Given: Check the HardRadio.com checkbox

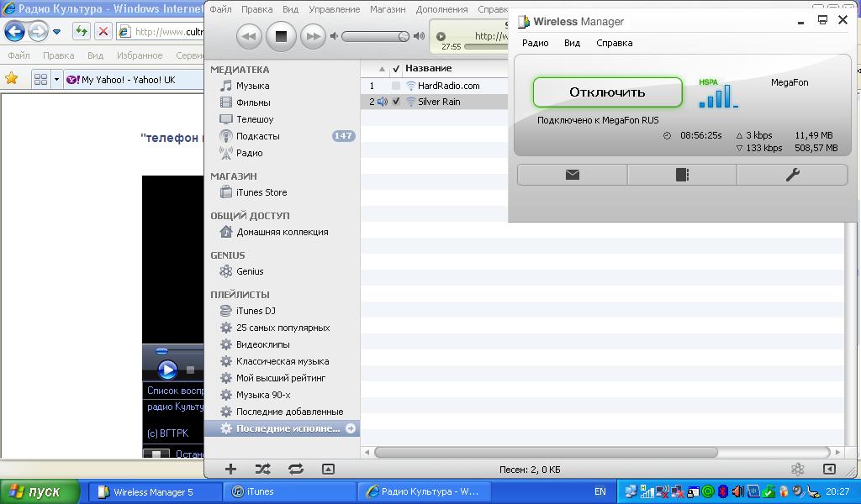Looking at the screenshot, I should tap(396, 86).
